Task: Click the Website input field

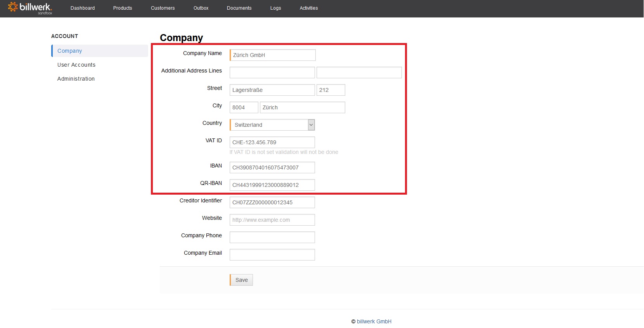Action: click(272, 220)
